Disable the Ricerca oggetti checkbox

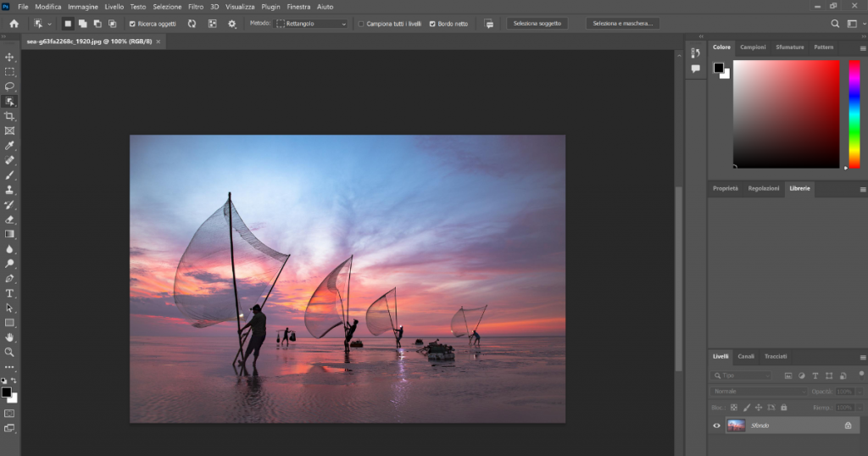132,24
